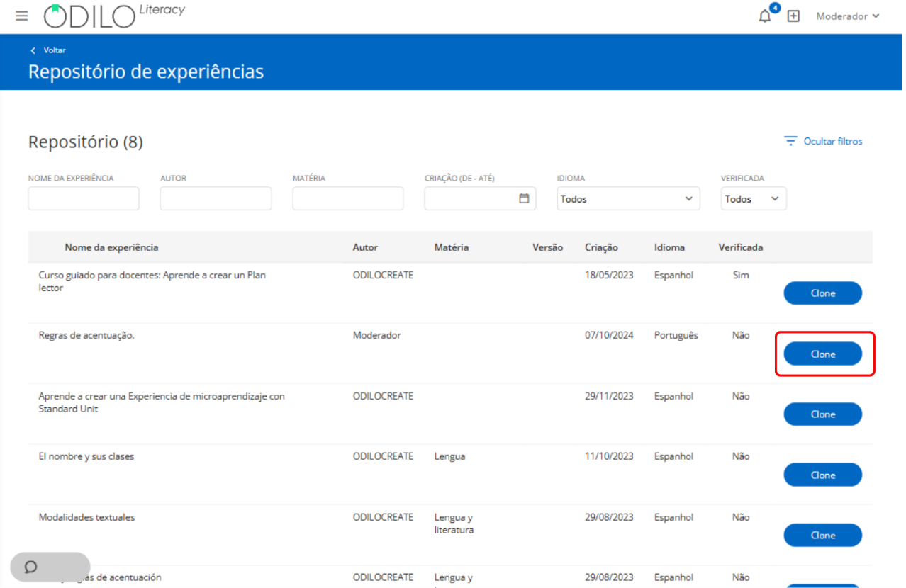Clone the Modalidades textuales experience
Screen dimensions: 906x588
click(x=822, y=536)
